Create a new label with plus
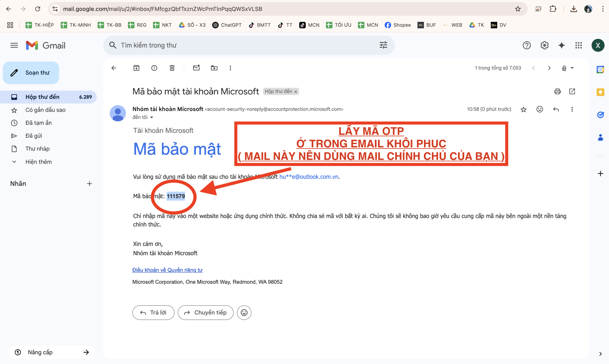The height and width of the screenshot is (364, 609). point(89,184)
